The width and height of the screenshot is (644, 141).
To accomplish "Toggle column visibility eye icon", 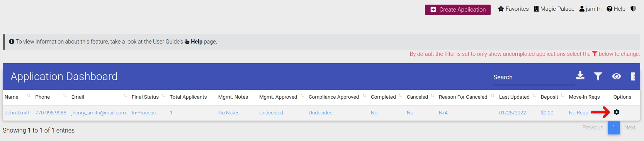I will click(617, 76).
